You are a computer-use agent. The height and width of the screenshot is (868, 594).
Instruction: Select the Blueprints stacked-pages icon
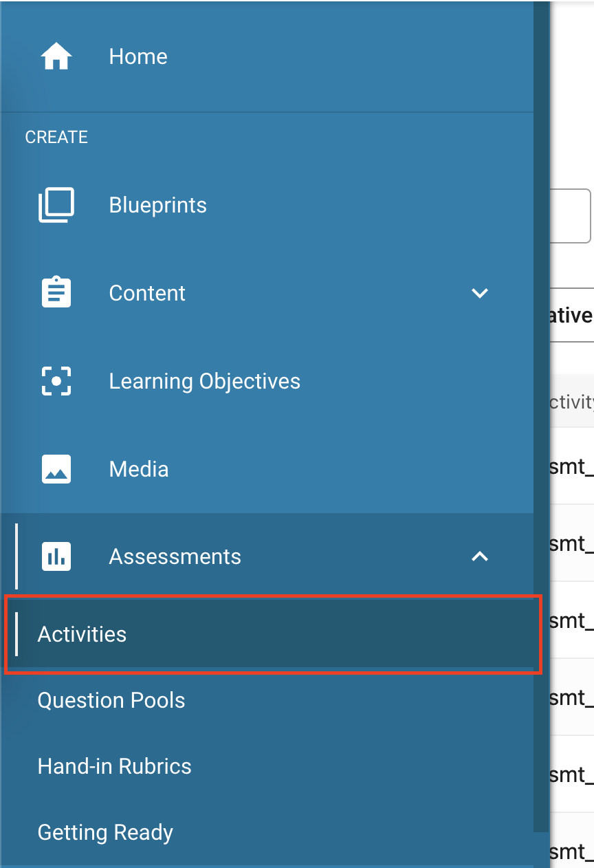point(56,205)
